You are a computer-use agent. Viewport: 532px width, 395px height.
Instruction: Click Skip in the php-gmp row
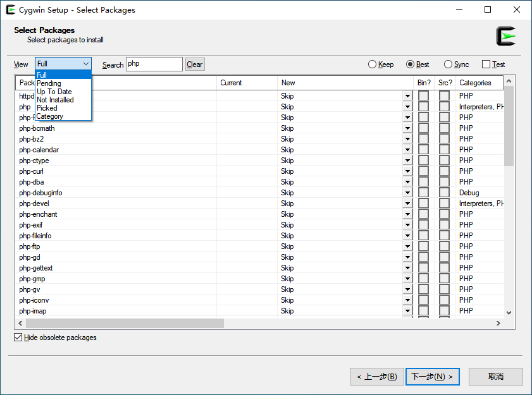click(287, 279)
